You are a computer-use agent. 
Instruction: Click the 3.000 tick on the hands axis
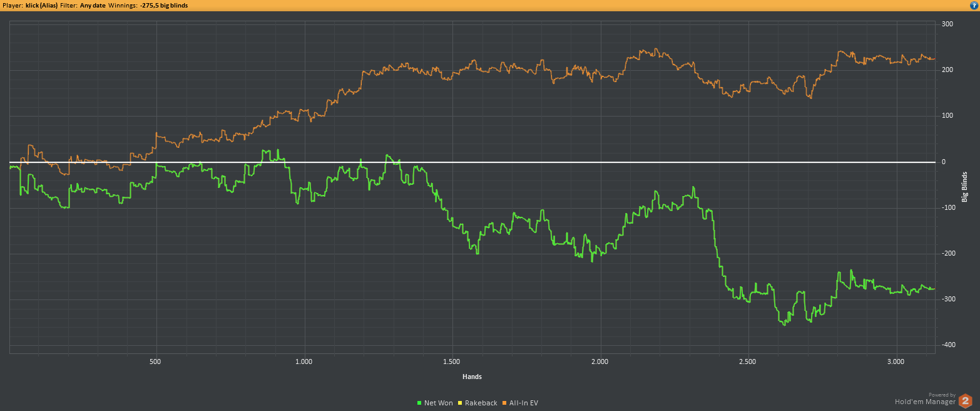896,362
